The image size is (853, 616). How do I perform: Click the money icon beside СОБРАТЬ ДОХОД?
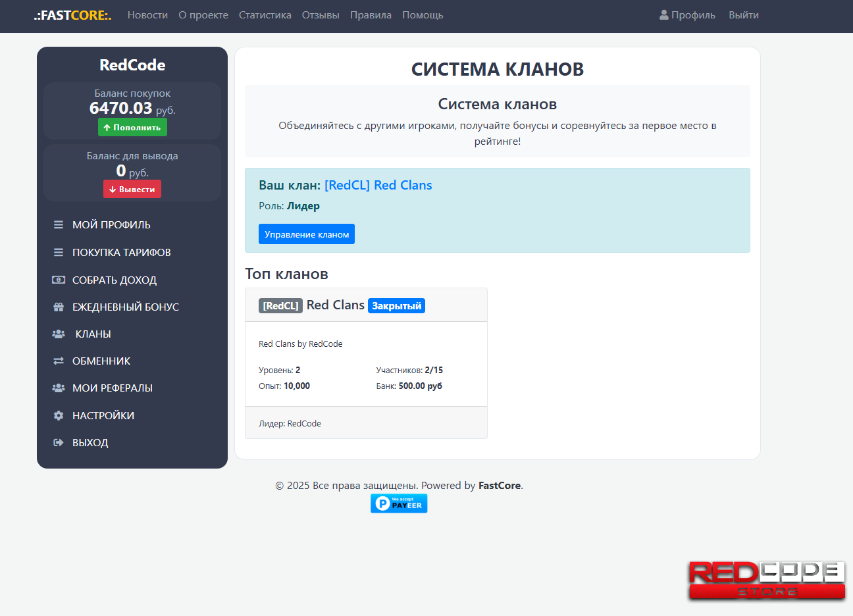click(x=59, y=280)
